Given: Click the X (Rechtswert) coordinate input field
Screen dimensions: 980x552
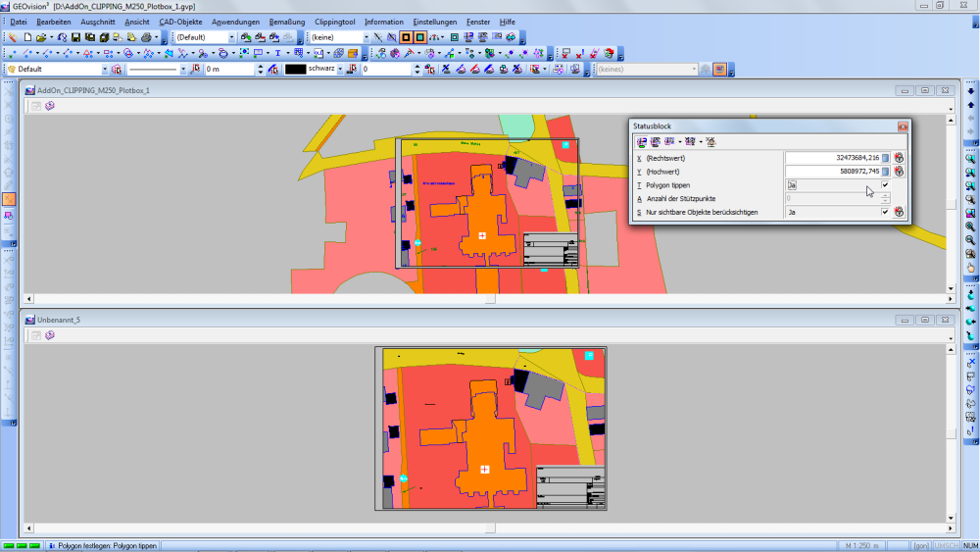Looking at the screenshot, I should [832, 158].
